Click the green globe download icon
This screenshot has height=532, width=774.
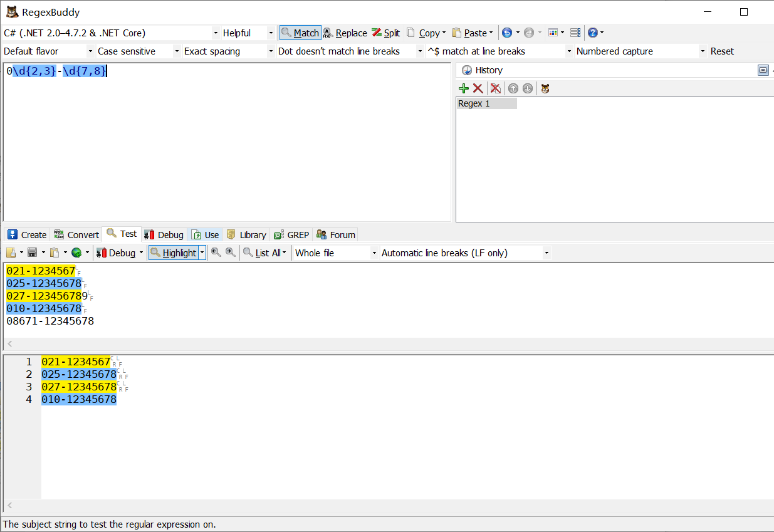tap(76, 253)
